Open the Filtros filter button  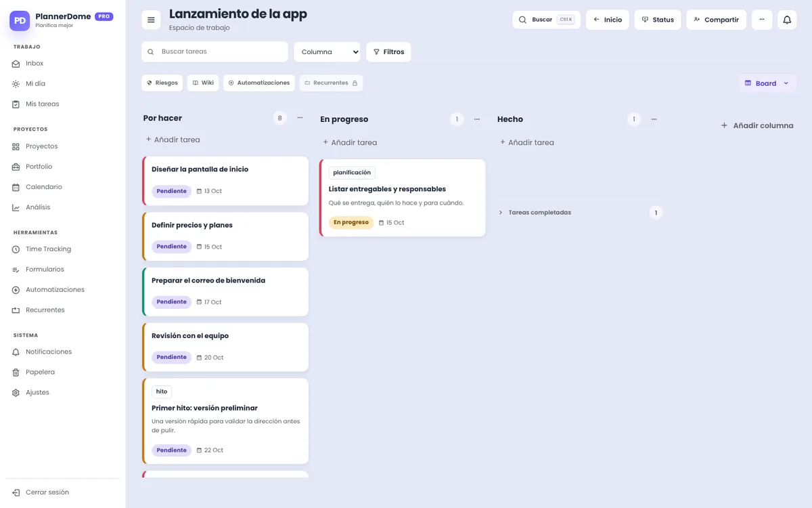[388, 51]
